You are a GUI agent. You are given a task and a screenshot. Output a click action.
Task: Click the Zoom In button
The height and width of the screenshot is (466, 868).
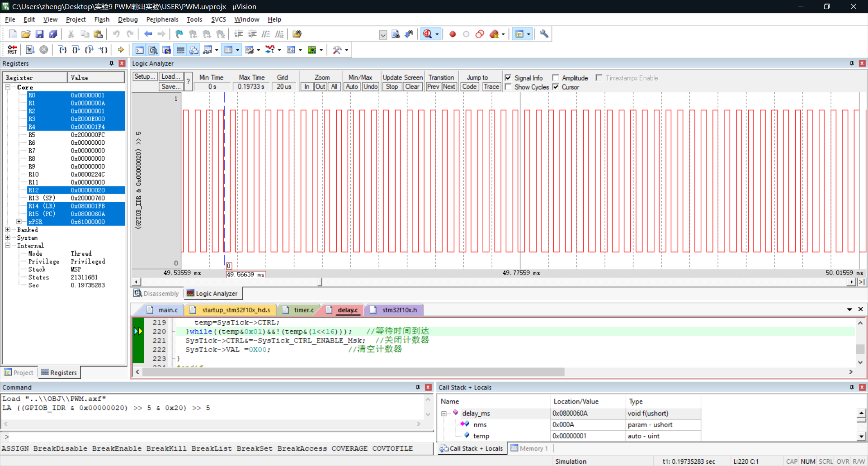click(307, 86)
